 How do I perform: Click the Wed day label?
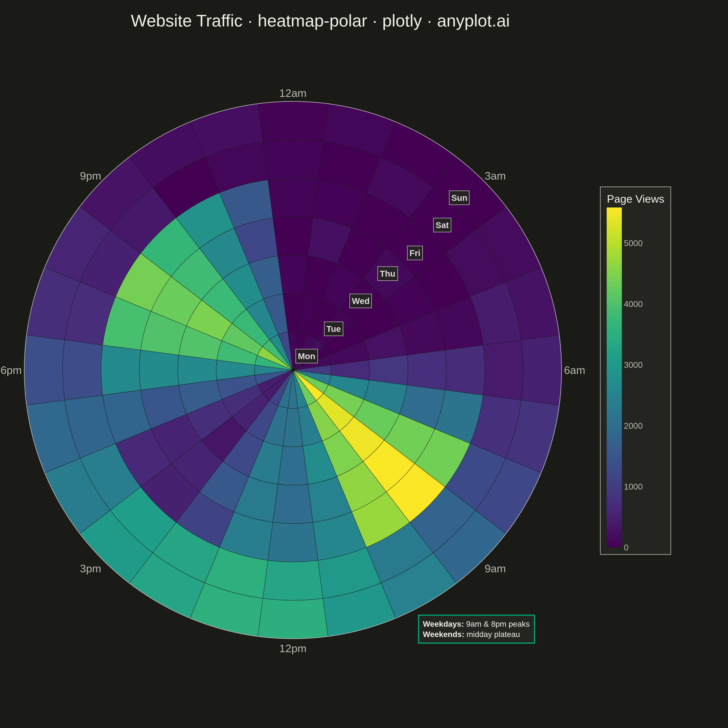pos(361,301)
